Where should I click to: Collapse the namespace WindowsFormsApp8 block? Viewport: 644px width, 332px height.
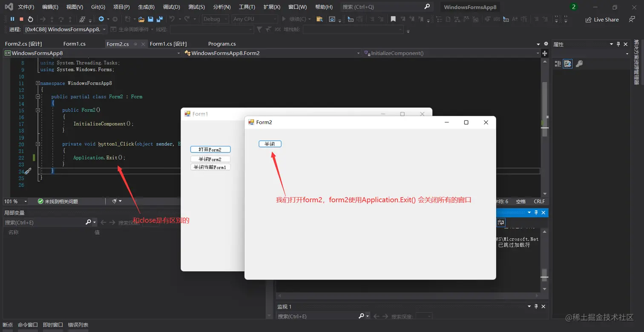pyautogui.click(x=38, y=83)
